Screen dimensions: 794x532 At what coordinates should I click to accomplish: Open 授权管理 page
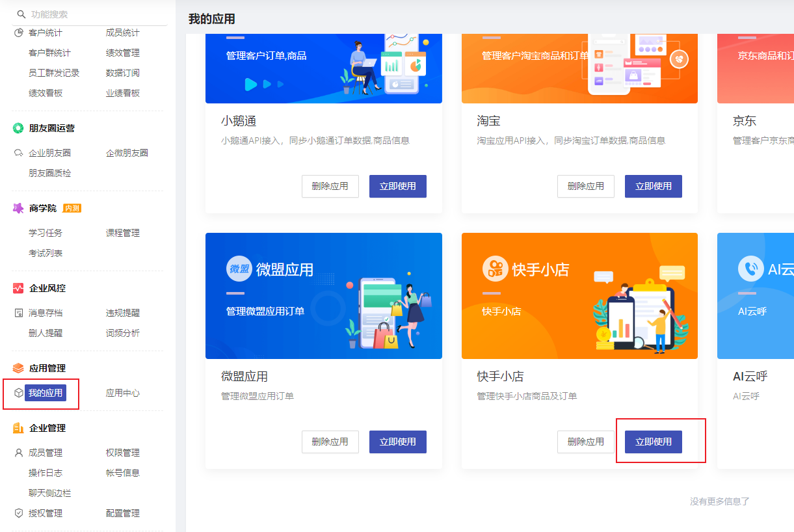click(46, 513)
